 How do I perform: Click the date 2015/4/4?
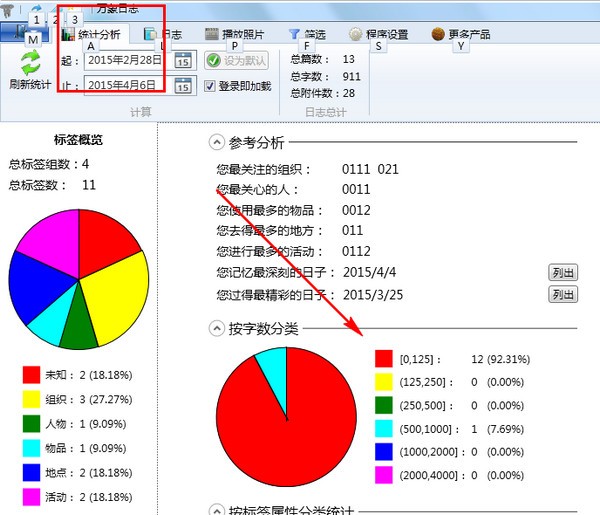pos(370,272)
